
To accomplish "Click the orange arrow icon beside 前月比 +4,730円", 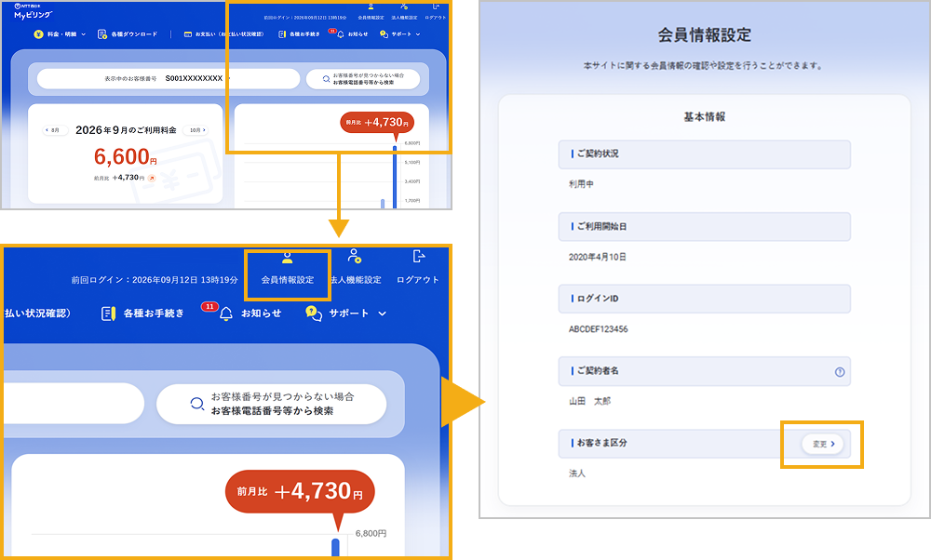I will coord(152,178).
